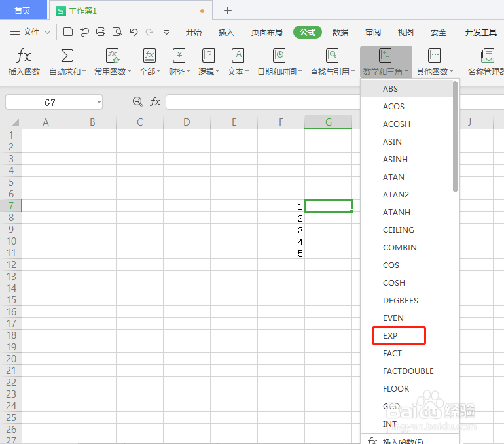Switch to the Developer Tools (开发工具) tab
This screenshot has width=504, height=444.
click(x=481, y=33)
